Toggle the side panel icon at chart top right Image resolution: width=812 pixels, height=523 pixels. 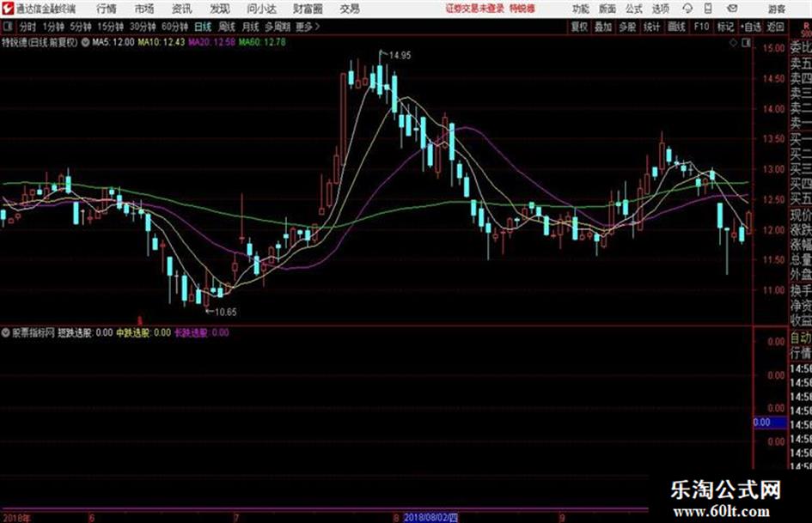click(746, 43)
